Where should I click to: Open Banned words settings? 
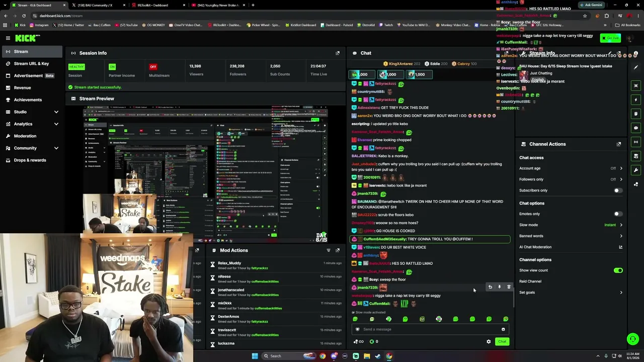[571, 236]
